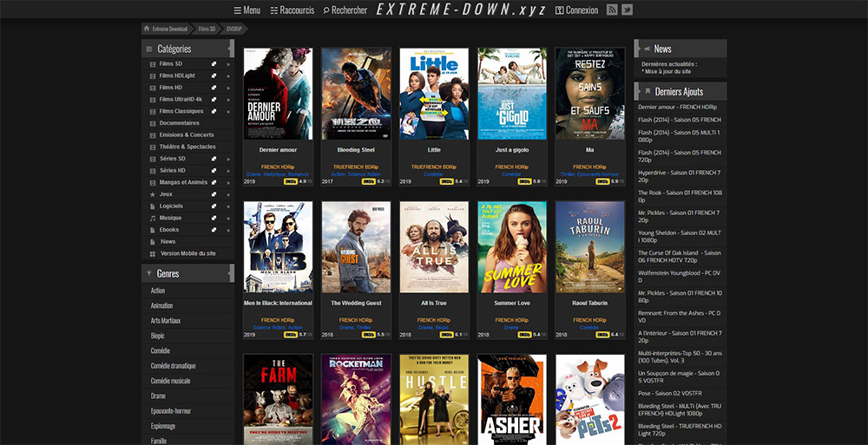This screenshot has width=868, height=445.
Task: Open the Rocketman movie poster
Action: click(x=356, y=400)
